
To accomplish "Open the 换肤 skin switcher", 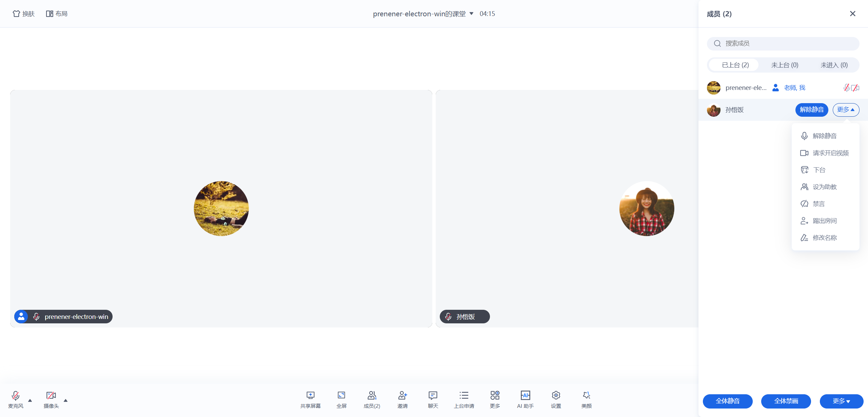I will [24, 14].
